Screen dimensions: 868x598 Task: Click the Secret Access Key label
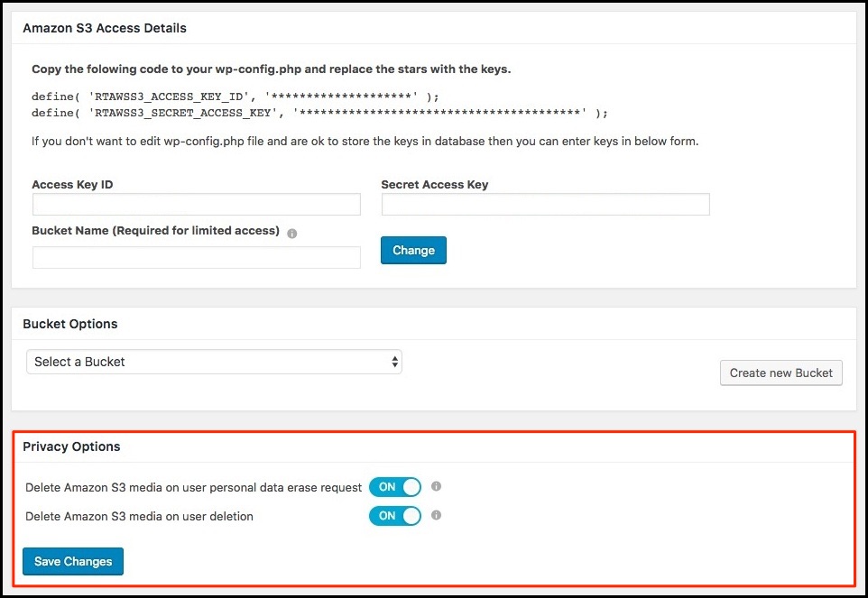click(x=434, y=185)
